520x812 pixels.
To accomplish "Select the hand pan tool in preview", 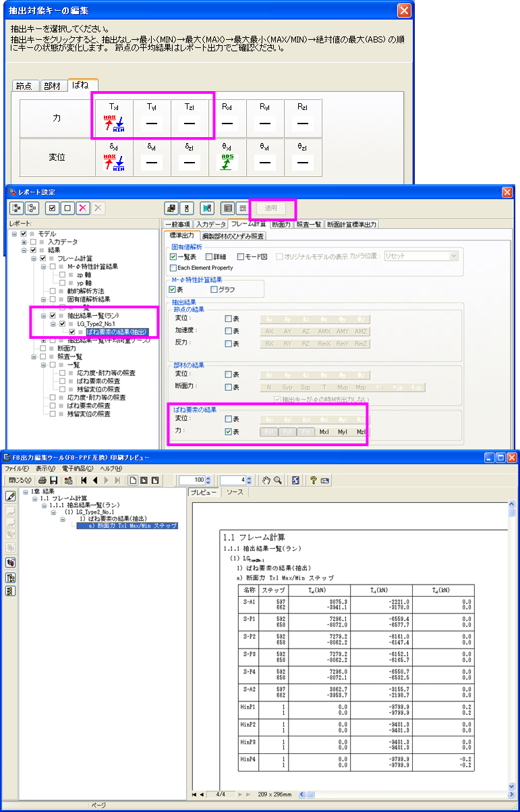I will tap(266, 480).
